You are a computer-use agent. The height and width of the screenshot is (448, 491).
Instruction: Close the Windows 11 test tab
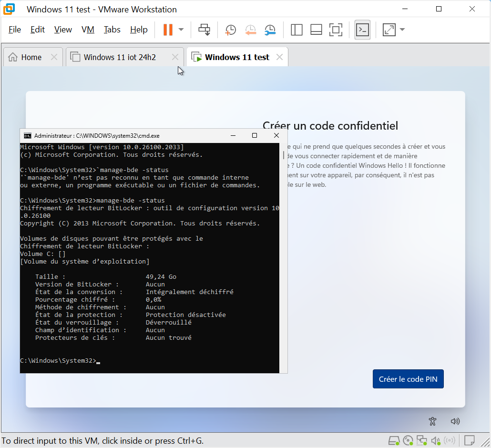[x=280, y=57]
